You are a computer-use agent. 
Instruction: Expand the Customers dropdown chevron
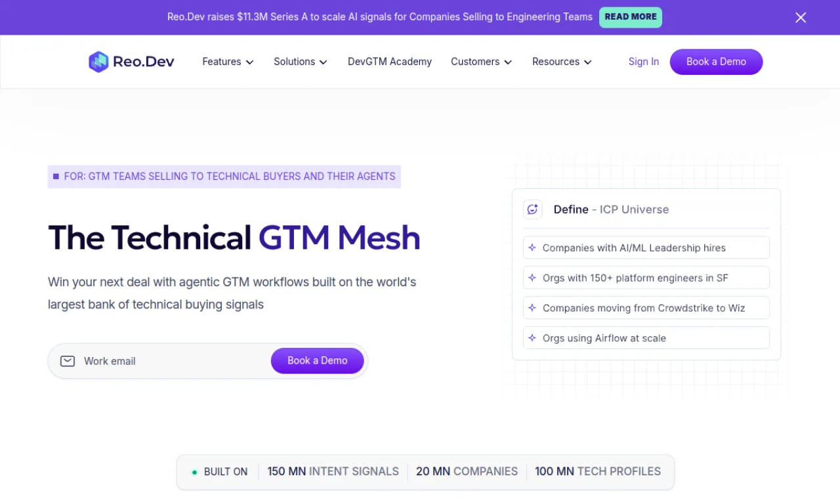click(508, 62)
